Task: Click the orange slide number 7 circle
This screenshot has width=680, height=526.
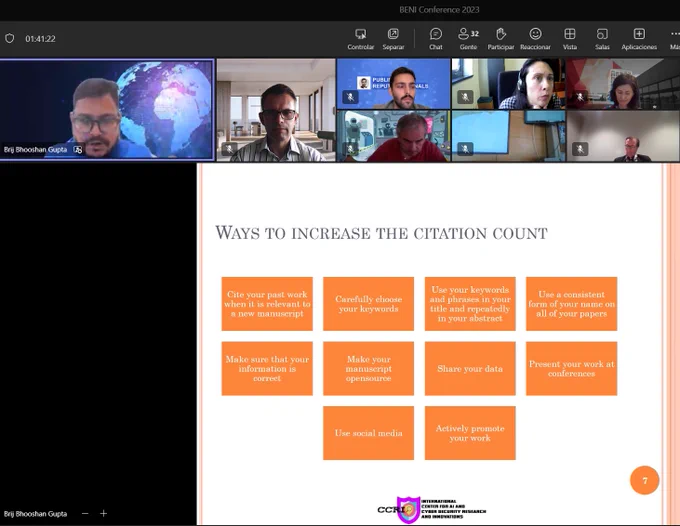Action: click(x=644, y=480)
